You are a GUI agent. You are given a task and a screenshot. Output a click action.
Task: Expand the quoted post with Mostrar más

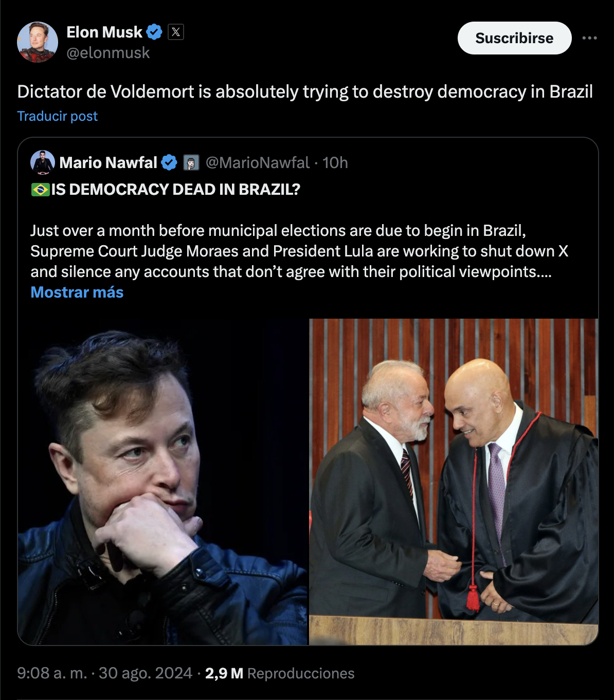click(77, 292)
